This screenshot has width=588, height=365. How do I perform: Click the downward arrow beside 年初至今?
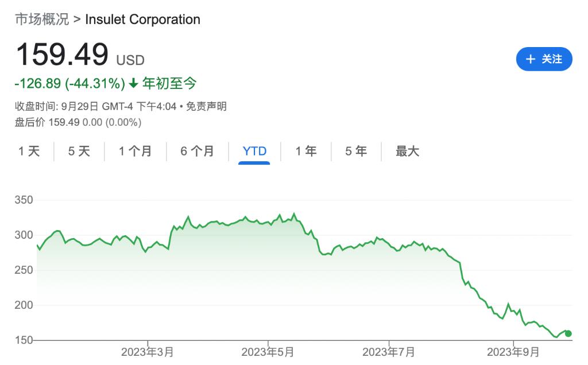[x=133, y=83]
